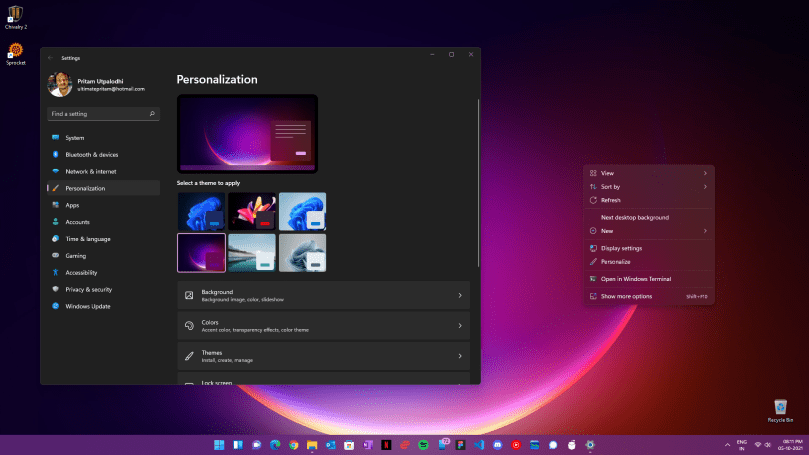Click Show more options entry
Viewport: 809px width, 455px height.
[626, 296]
